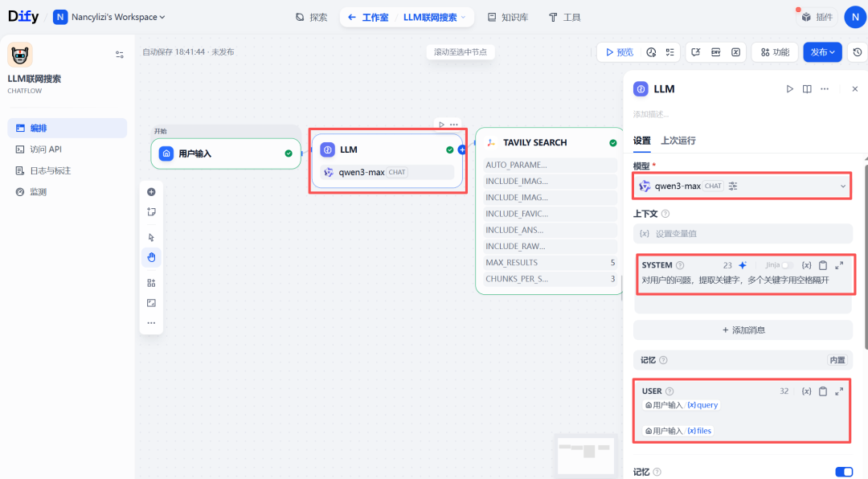
Task: Open the 功能 features button
Action: (x=775, y=52)
